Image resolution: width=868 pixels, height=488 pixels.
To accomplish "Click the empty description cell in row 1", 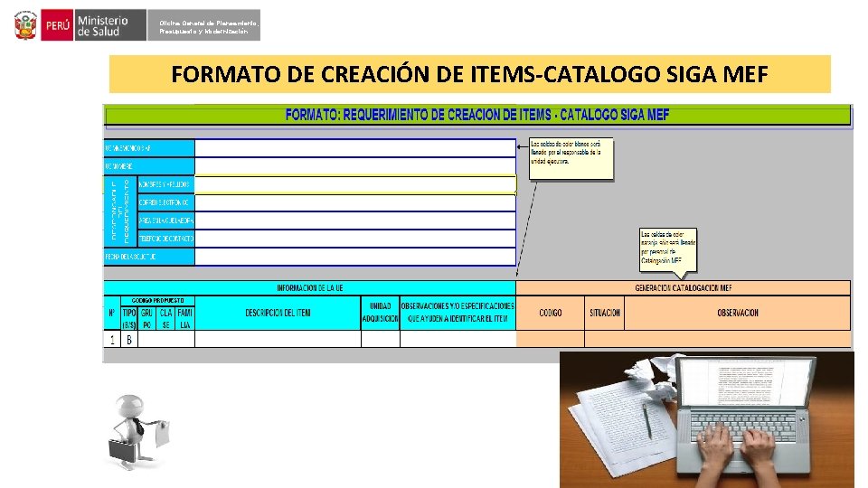I will [278, 339].
